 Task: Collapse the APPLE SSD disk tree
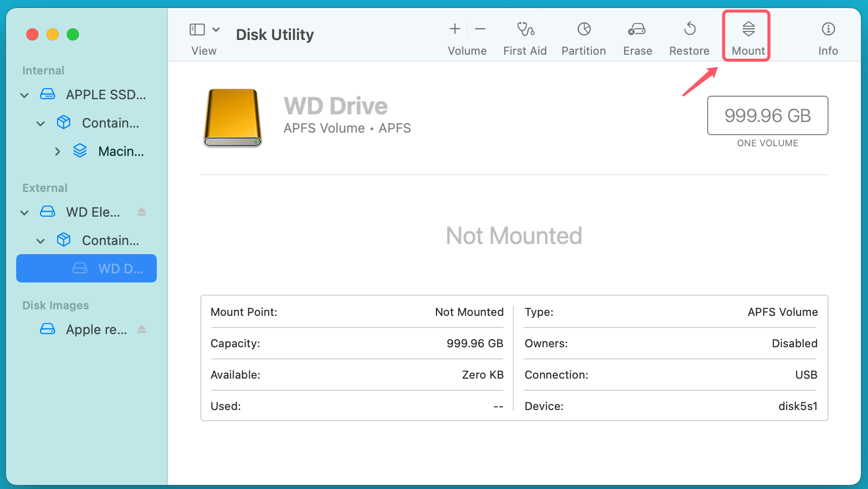(x=24, y=95)
